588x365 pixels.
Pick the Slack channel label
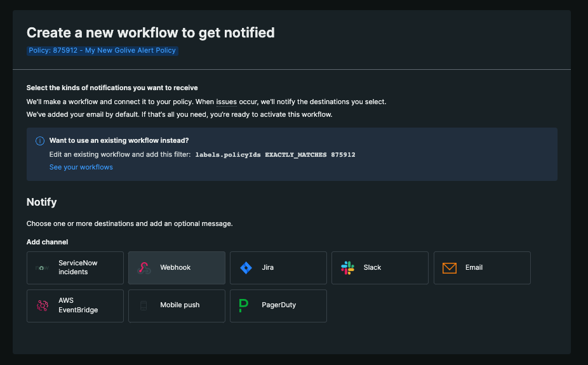click(372, 268)
